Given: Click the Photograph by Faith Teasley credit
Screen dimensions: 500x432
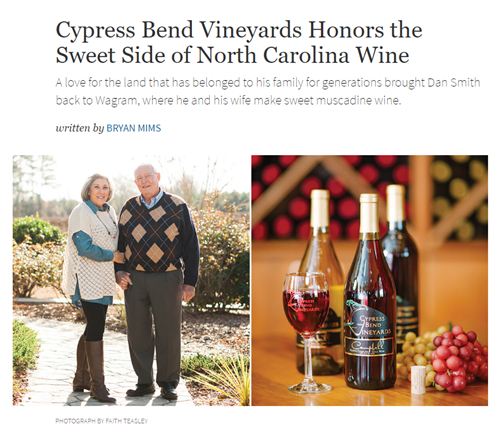Looking at the screenshot, I should coord(101,421).
